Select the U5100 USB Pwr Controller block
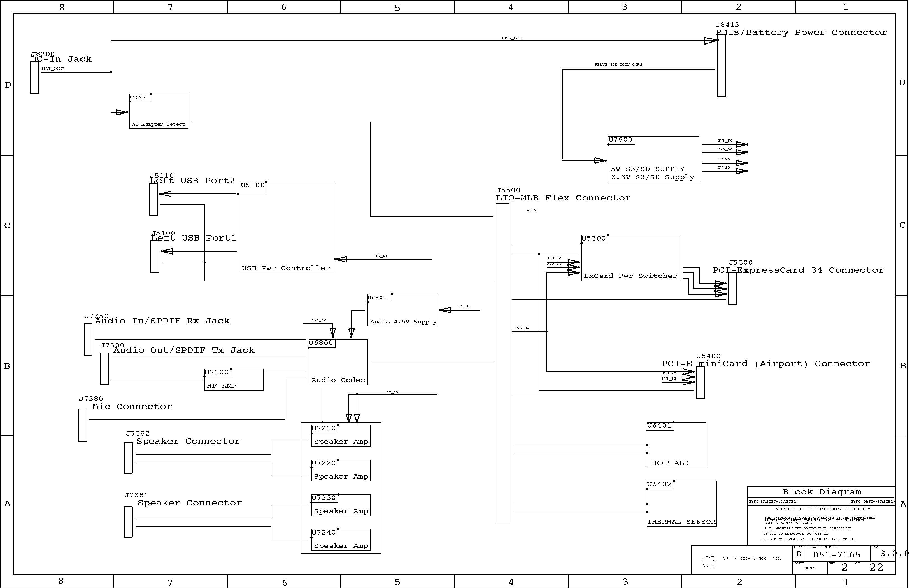 coord(286,227)
